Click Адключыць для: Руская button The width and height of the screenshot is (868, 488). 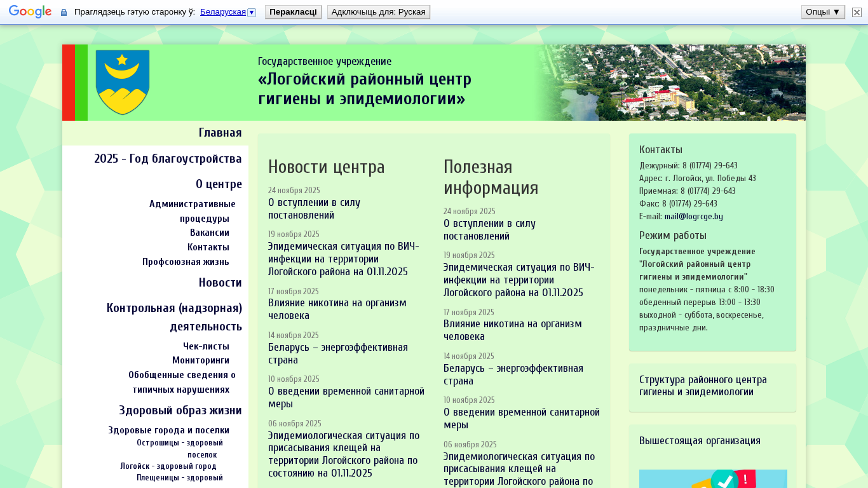(x=379, y=12)
